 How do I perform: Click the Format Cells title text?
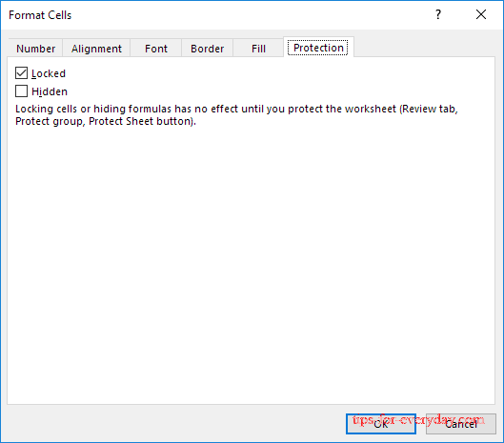(40, 15)
